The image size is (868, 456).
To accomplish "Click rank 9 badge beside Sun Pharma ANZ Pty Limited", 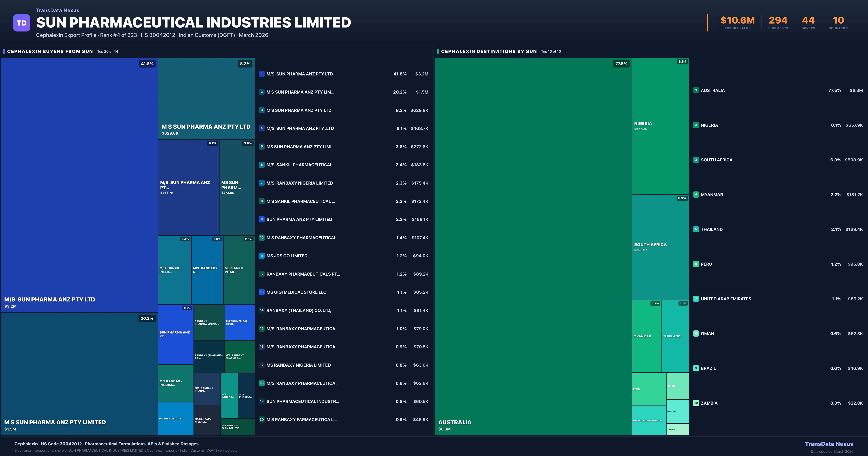I will point(261,219).
